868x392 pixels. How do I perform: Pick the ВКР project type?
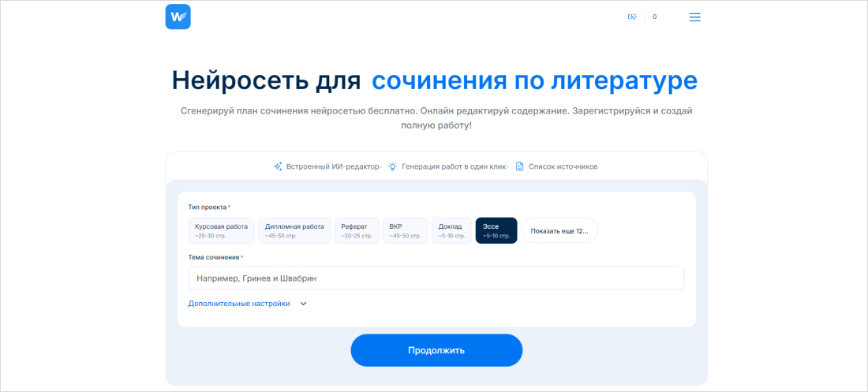(x=406, y=230)
